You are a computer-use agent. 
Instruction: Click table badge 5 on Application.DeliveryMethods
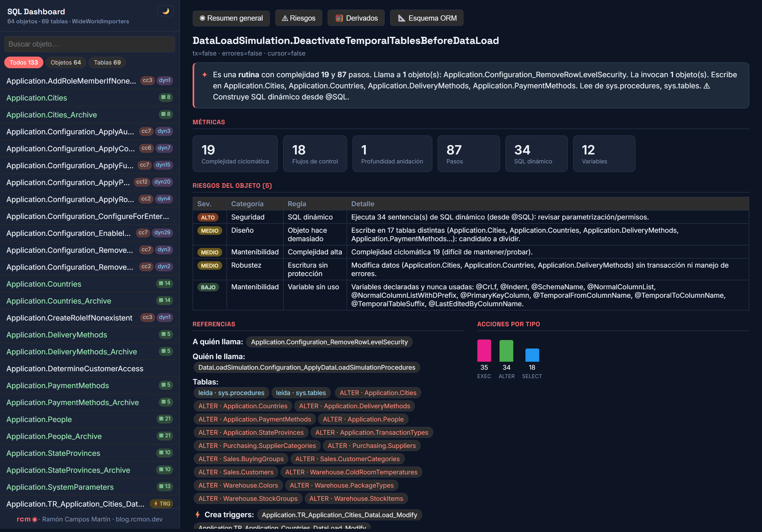coord(166,334)
